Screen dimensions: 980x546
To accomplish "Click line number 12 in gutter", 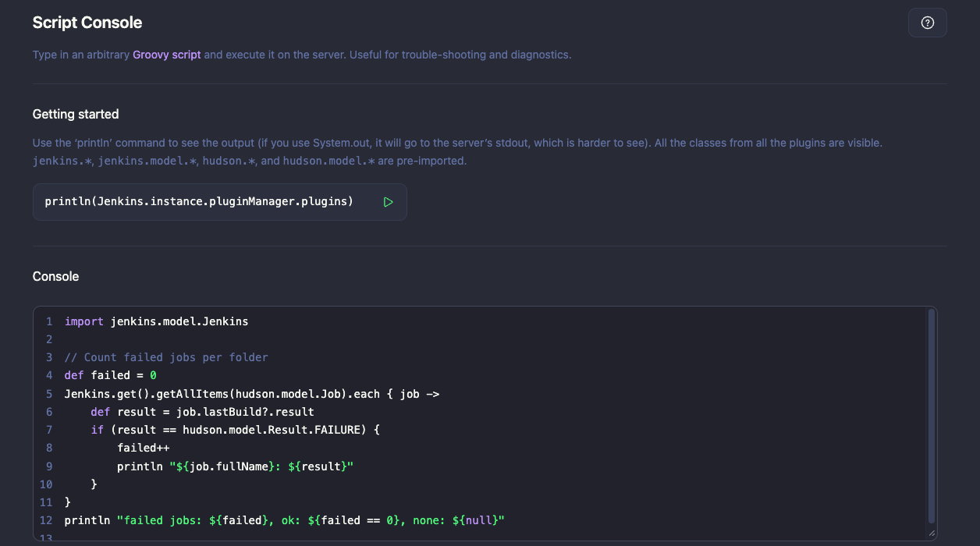I will click(x=46, y=520).
